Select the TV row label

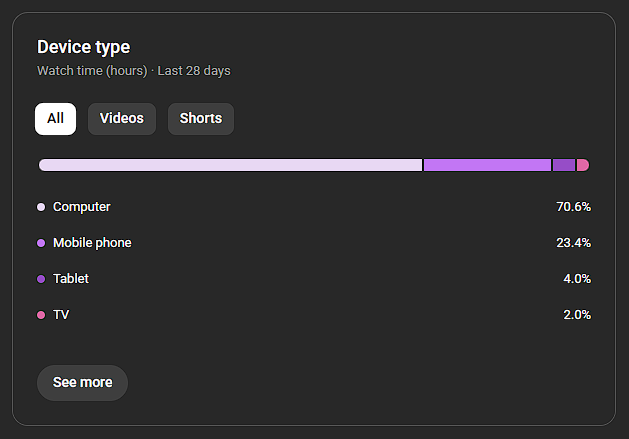[61, 315]
